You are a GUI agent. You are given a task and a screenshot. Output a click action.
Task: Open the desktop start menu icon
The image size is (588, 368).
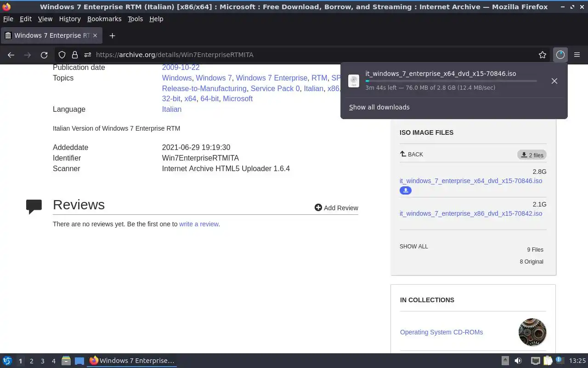coord(7,361)
